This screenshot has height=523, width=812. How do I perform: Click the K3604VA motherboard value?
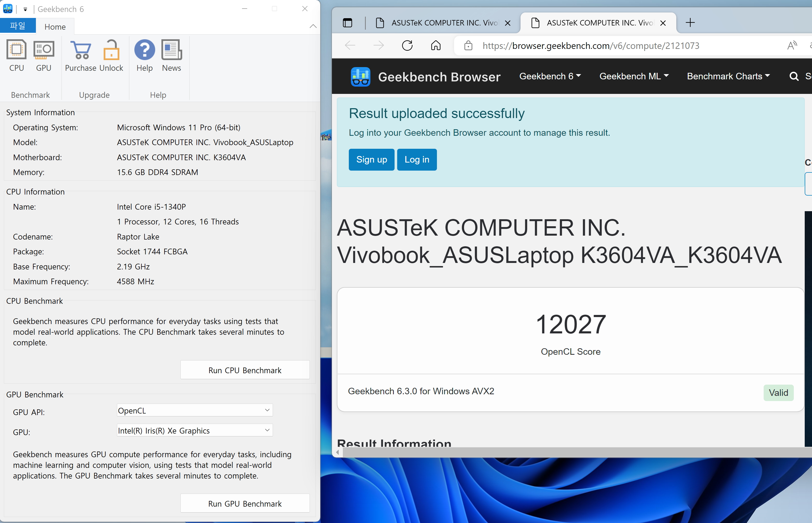[x=181, y=157]
